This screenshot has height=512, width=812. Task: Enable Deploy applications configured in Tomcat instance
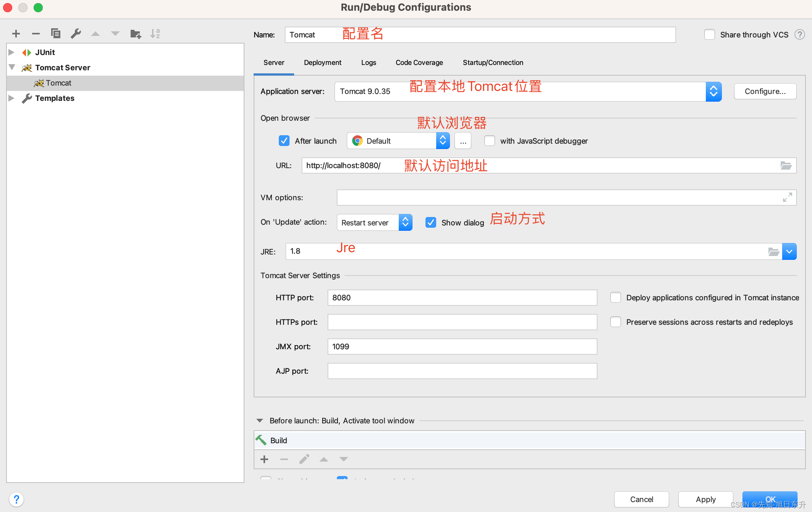pos(616,298)
